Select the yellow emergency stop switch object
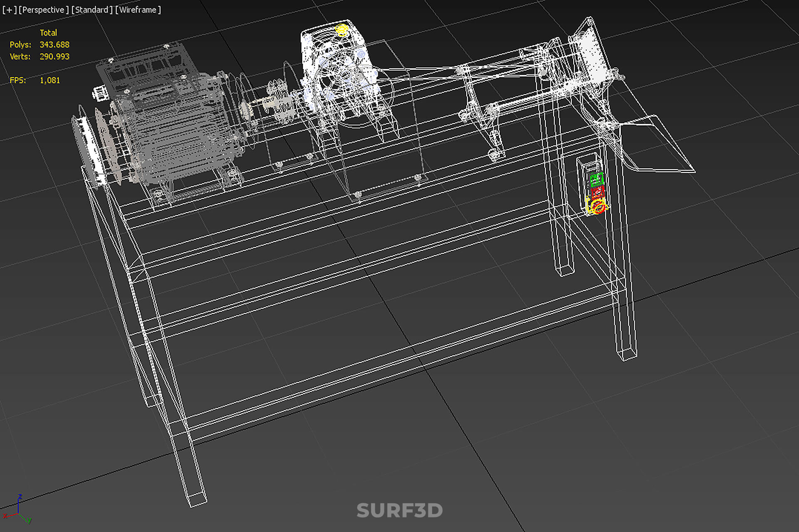Screen dimensions: 799x532 597,206
